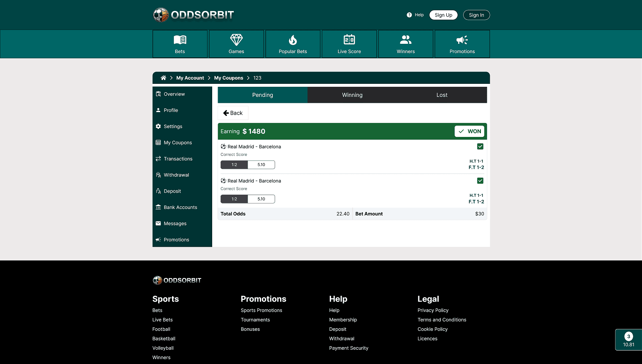Click the WON status button
642x364 pixels.
tap(469, 131)
